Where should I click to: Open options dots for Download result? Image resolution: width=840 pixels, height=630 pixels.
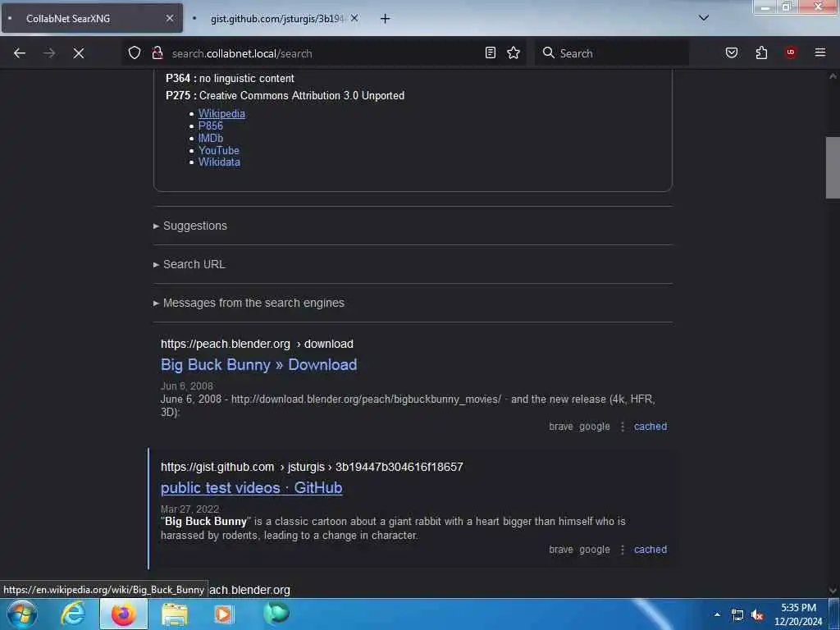[623, 427]
